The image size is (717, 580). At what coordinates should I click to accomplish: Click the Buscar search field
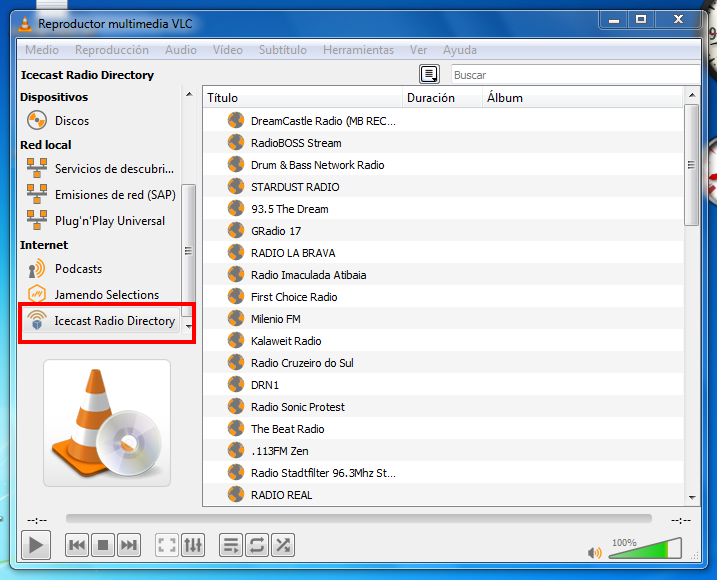tap(575, 75)
